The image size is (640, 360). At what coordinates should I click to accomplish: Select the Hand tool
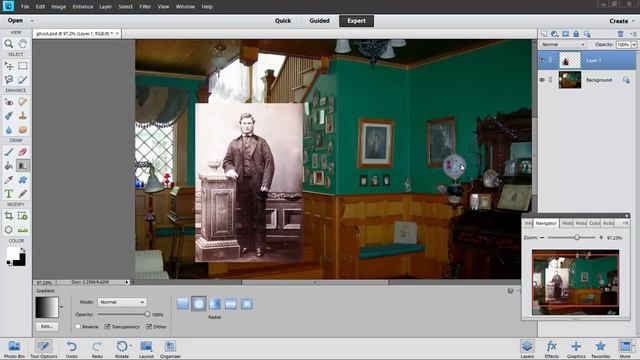click(23, 43)
